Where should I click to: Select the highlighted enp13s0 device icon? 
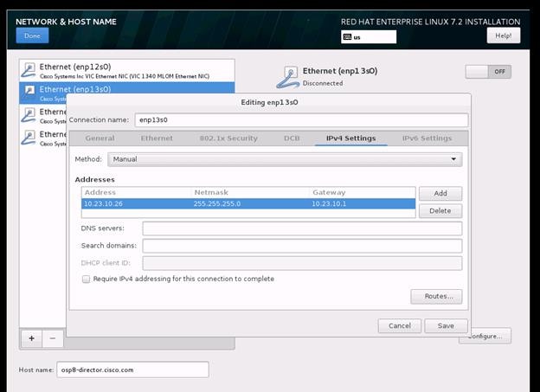pyautogui.click(x=29, y=93)
